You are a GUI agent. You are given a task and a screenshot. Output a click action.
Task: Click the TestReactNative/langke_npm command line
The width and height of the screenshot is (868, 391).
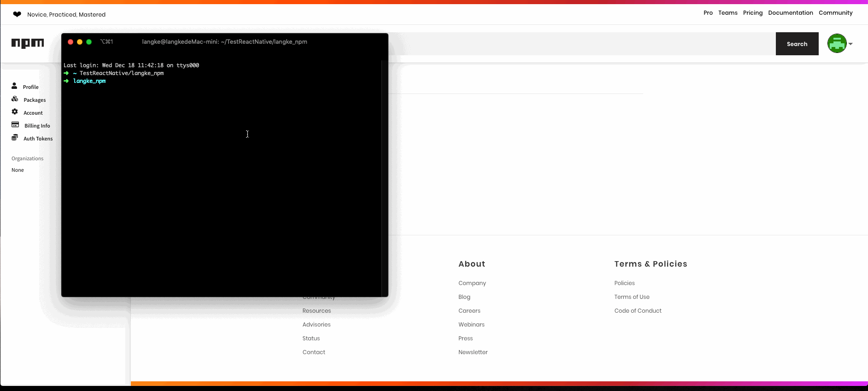122,73
